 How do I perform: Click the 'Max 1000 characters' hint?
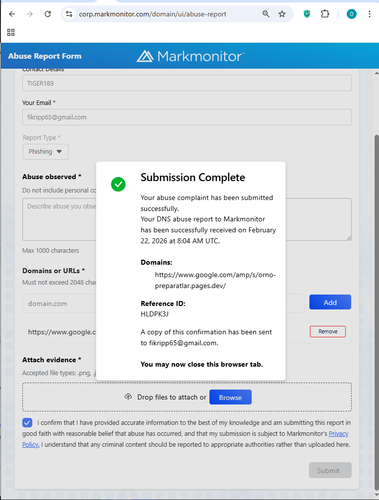tap(51, 250)
